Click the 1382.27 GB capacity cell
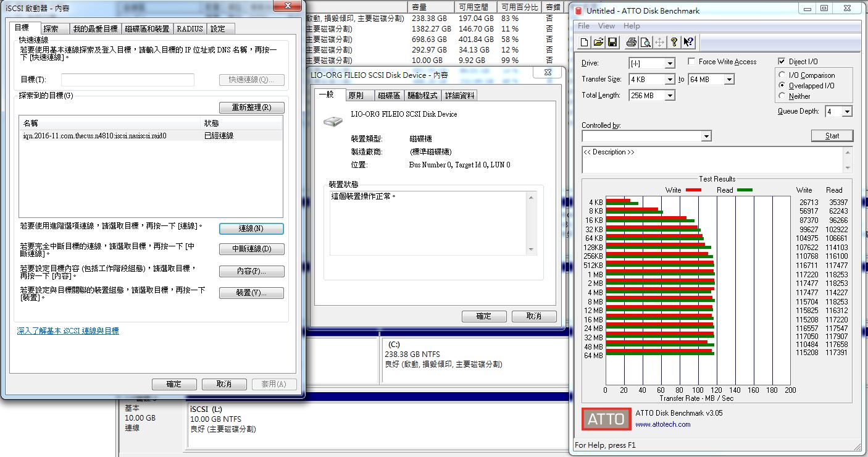 point(431,29)
